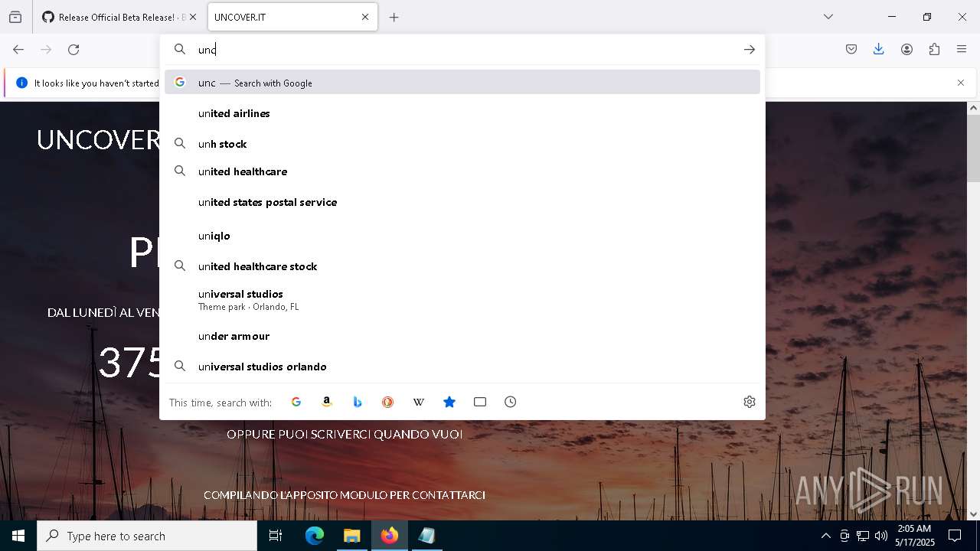Open a new tab with plus button
980x551 pixels.
tap(394, 17)
